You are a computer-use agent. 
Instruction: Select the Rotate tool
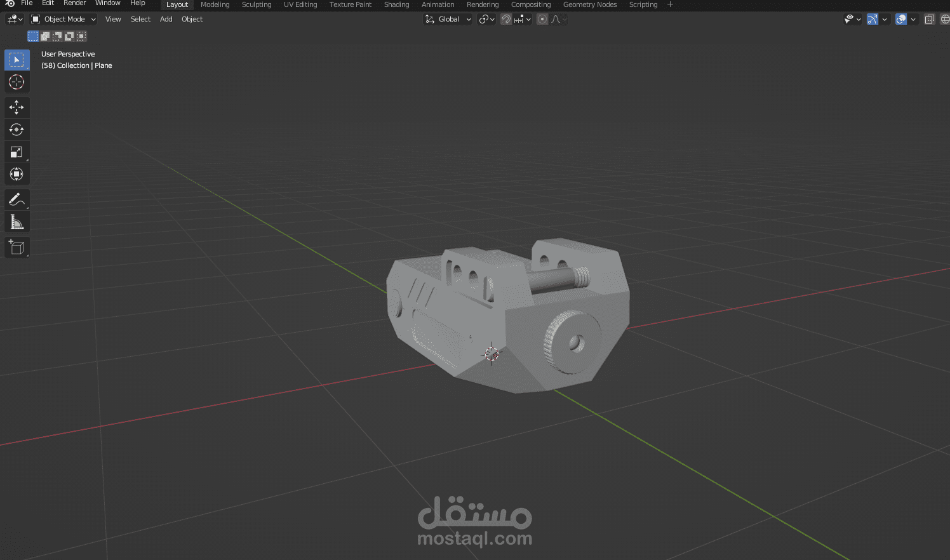(17, 130)
